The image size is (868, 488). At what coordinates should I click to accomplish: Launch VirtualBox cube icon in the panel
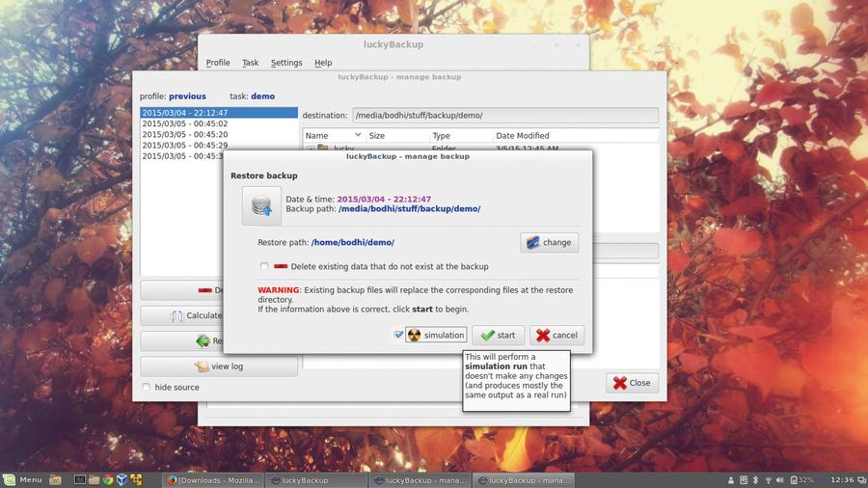pyautogui.click(x=122, y=479)
